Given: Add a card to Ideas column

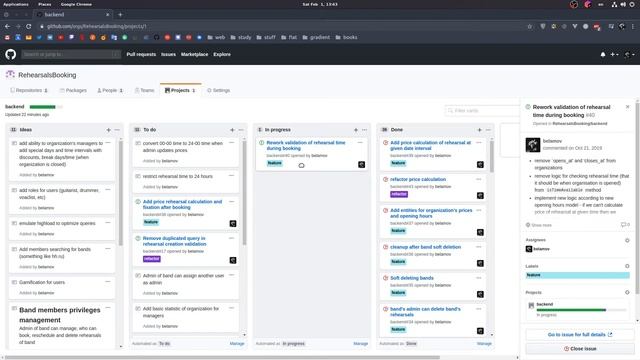Looking at the screenshot, I should point(109,130).
